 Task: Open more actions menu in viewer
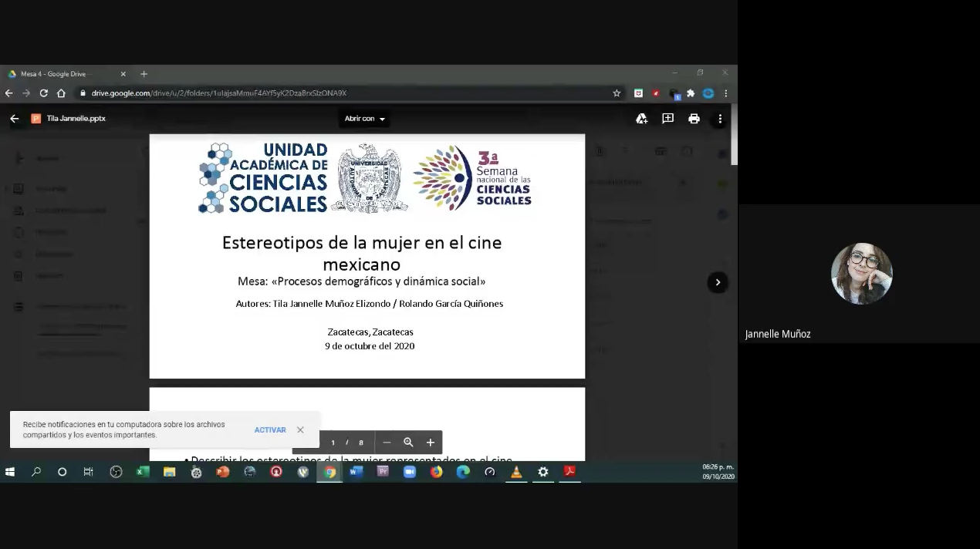(720, 119)
